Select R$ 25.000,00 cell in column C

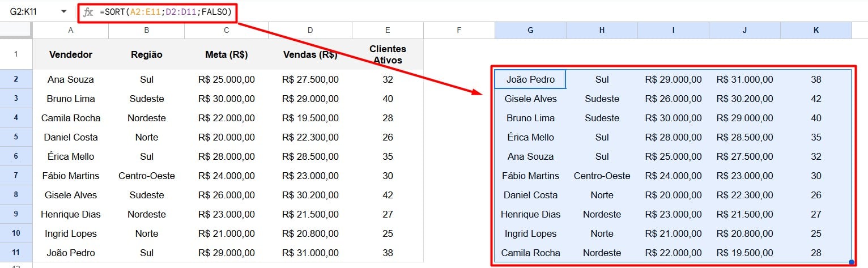click(x=227, y=79)
